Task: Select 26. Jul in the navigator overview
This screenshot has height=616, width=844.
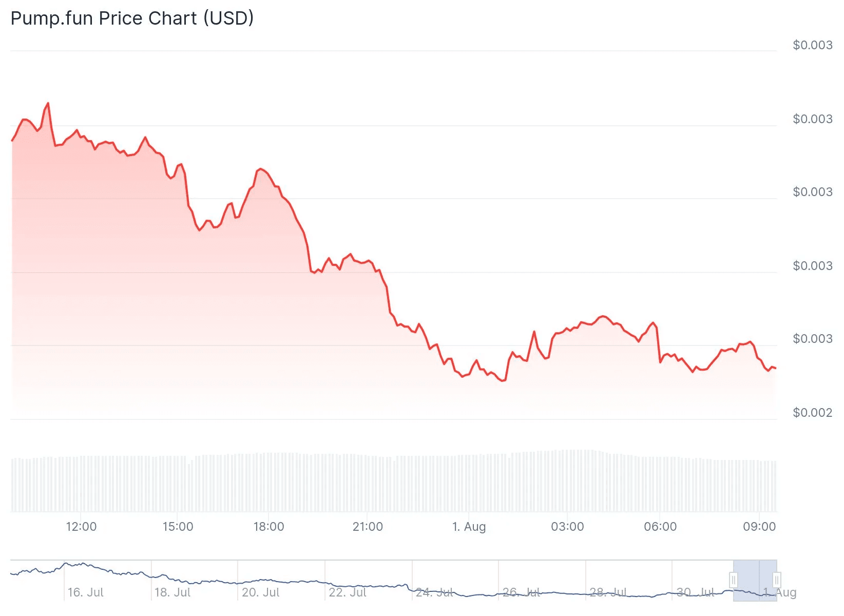Action: 521,592
